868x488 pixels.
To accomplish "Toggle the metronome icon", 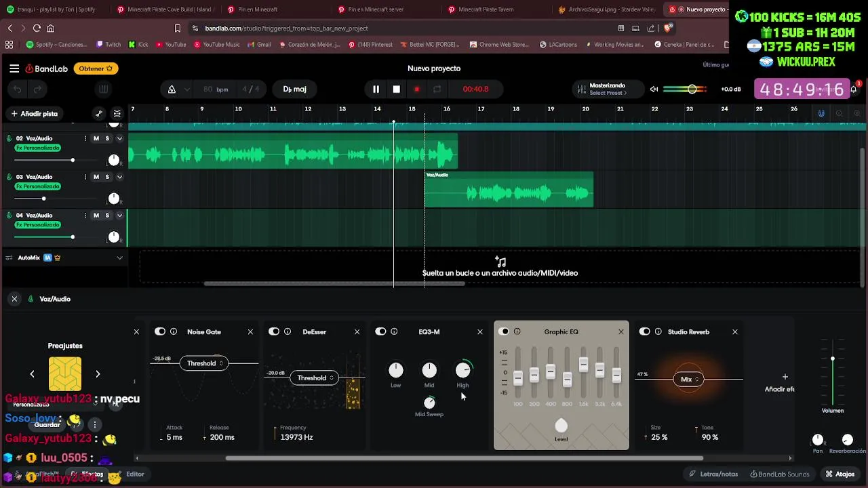I will (x=172, y=89).
